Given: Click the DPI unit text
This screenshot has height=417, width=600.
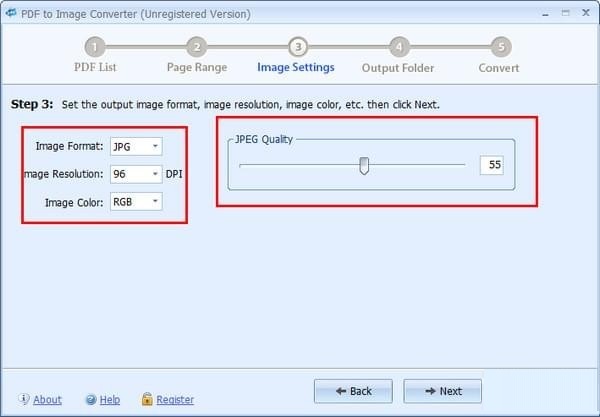Looking at the screenshot, I should pyautogui.click(x=174, y=174).
